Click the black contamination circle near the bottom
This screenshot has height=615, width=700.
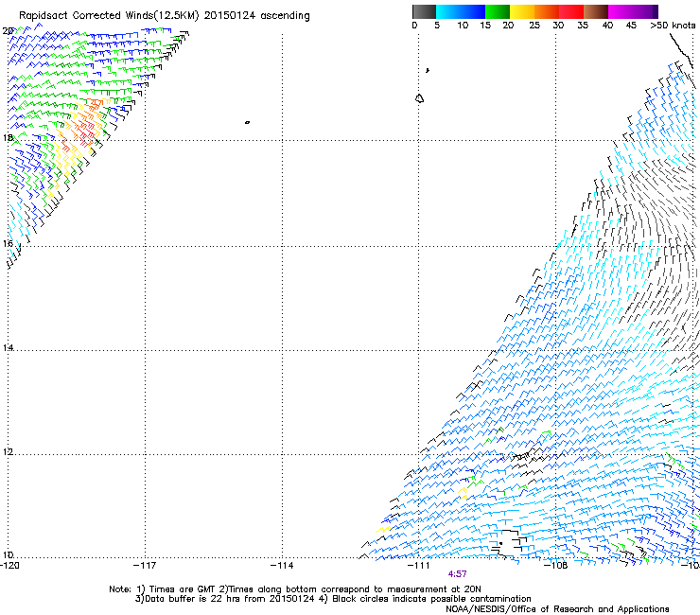pyautogui.click(x=501, y=543)
